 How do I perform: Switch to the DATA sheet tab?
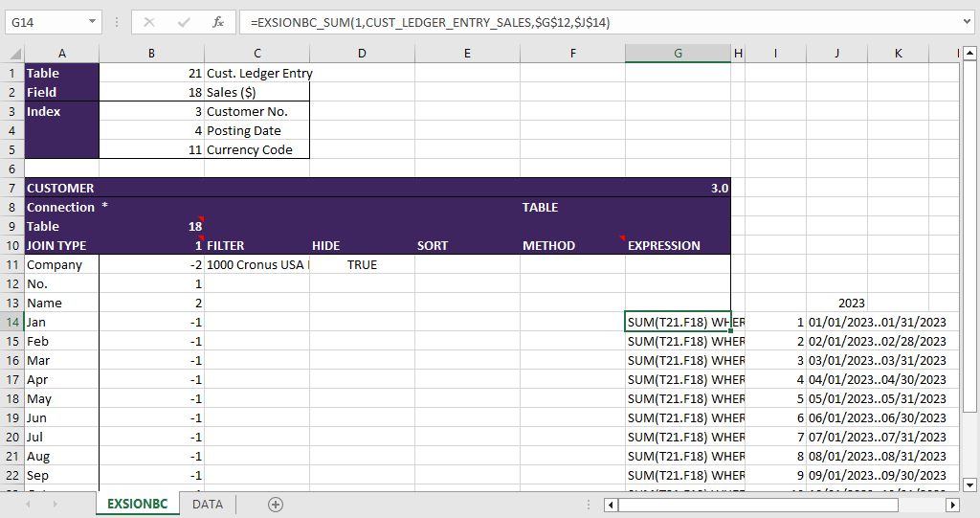click(208, 505)
